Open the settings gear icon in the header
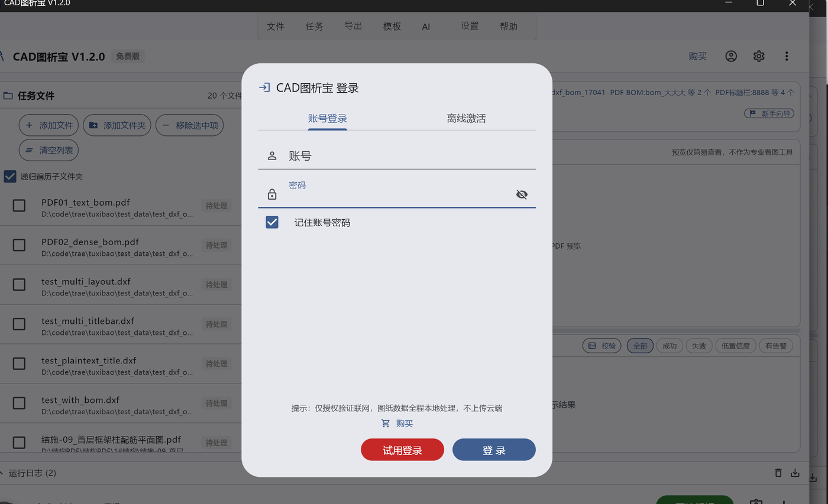Viewport: 828px width, 504px height. coord(759,56)
